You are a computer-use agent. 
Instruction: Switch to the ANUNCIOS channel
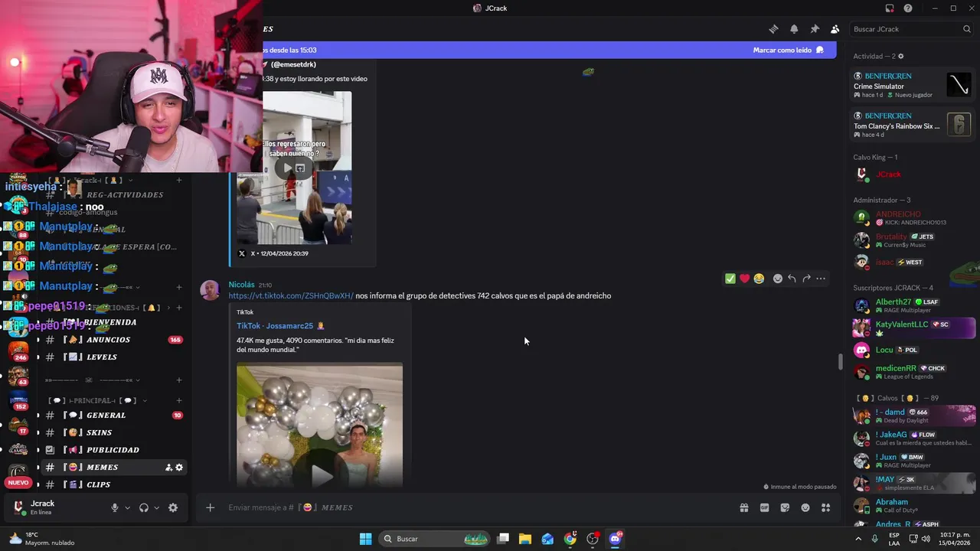(115, 340)
